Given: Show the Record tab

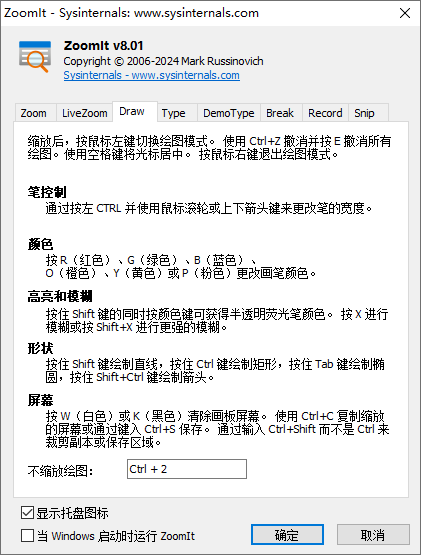Looking at the screenshot, I should click(325, 113).
